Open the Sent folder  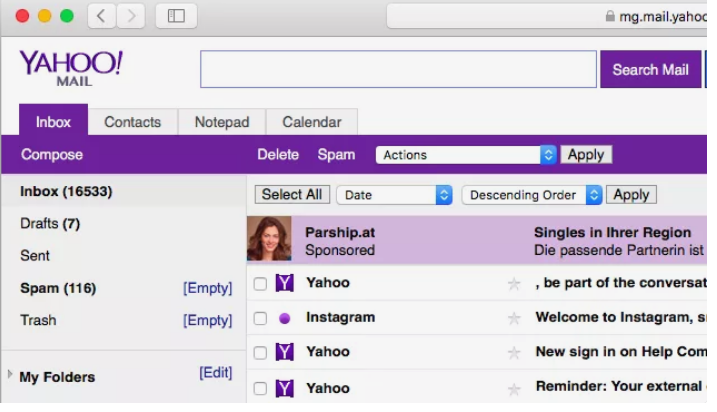coord(35,256)
